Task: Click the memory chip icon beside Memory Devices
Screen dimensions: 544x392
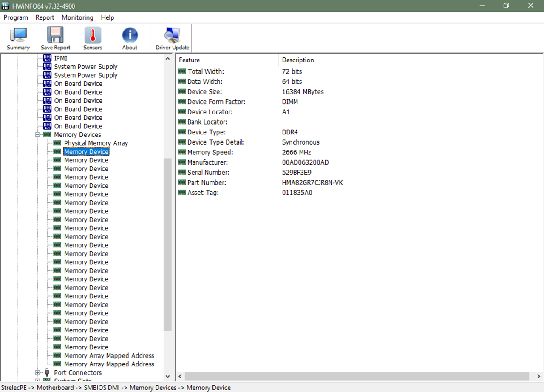Action: pos(47,135)
